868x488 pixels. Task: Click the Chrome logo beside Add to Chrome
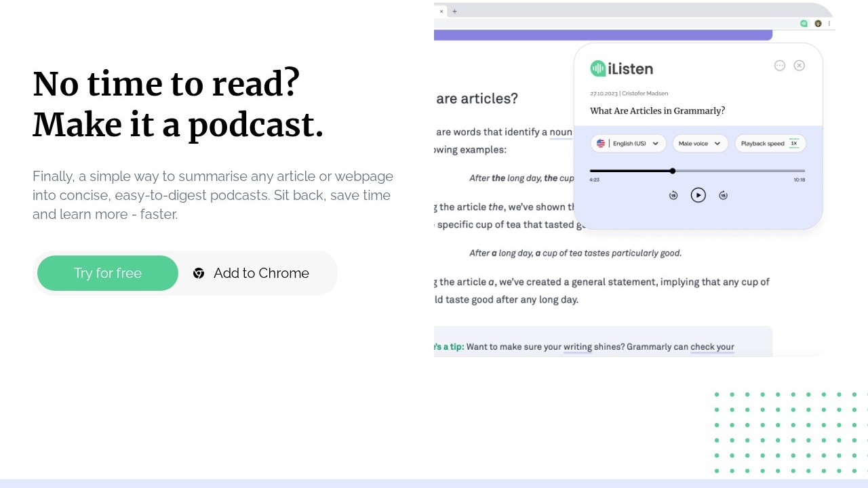pos(199,273)
